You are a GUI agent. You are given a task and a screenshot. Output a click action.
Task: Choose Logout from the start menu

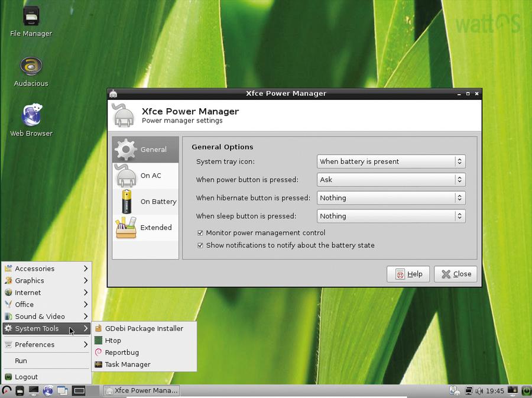(47, 377)
